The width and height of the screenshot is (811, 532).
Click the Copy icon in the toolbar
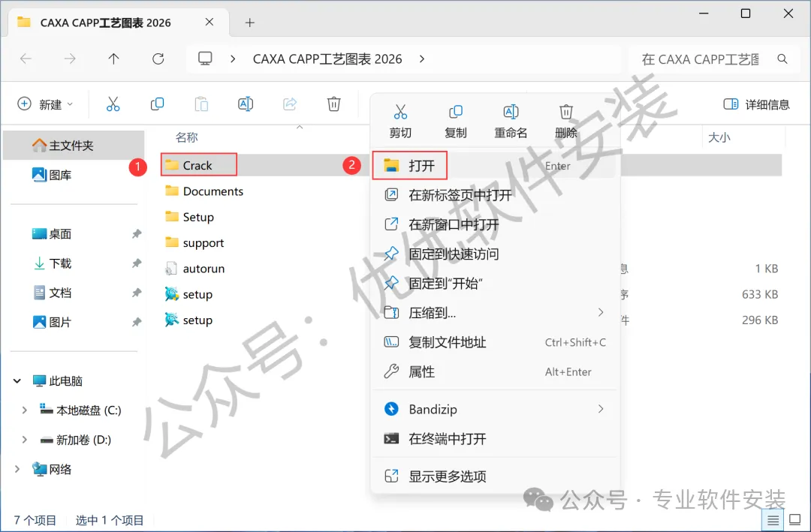(157, 104)
